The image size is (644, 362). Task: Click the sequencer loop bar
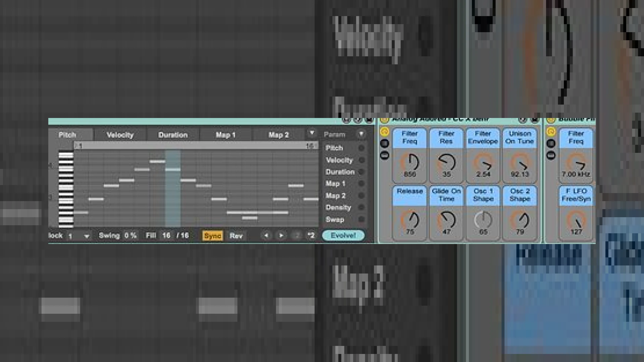click(x=196, y=146)
